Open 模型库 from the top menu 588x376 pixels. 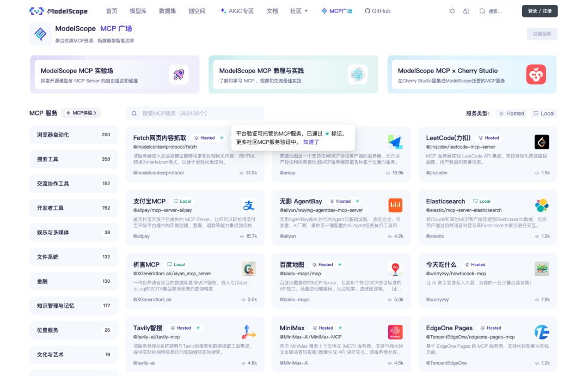pyautogui.click(x=137, y=10)
